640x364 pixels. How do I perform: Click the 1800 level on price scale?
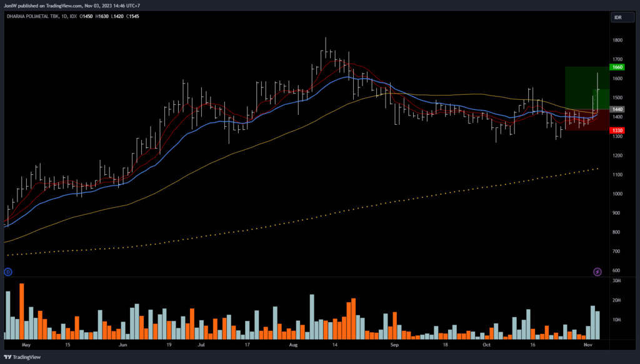click(x=617, y=41)
